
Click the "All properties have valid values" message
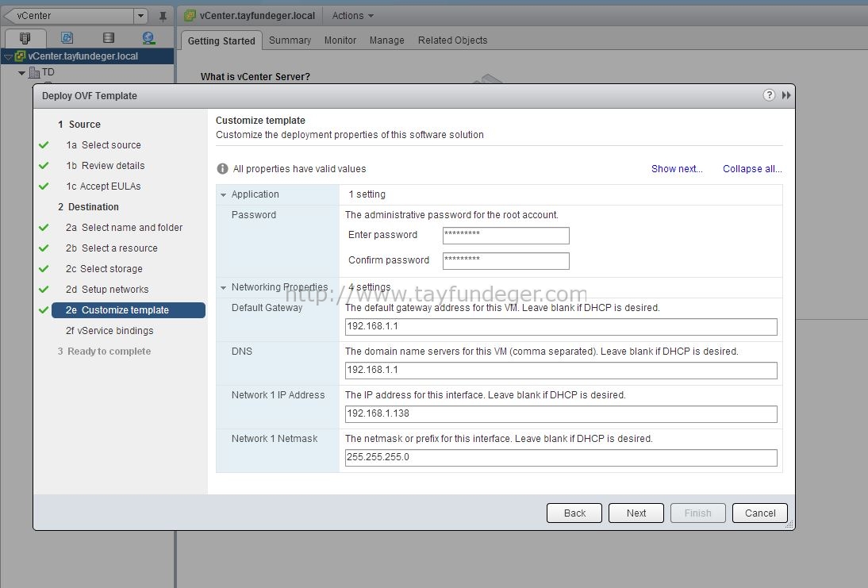click(299, 169)
